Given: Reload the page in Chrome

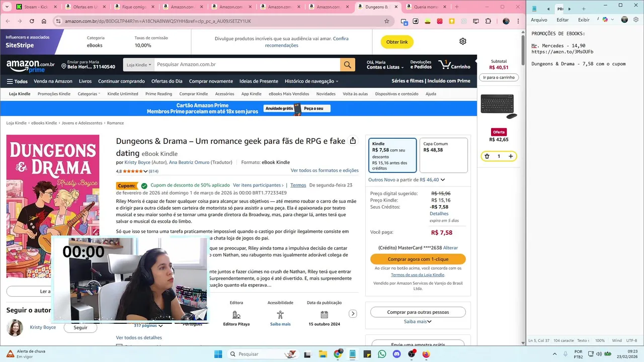Looking at the screenshot, I should pos(32,21).
